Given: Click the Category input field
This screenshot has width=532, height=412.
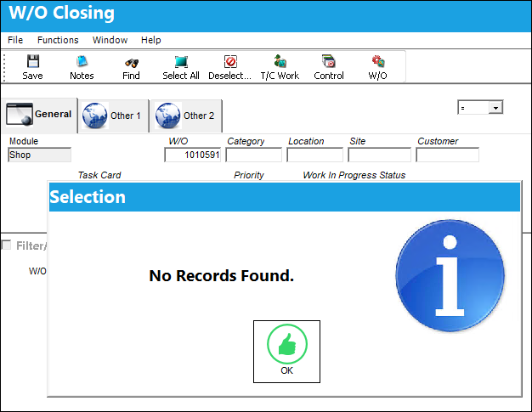Looking at the screenshot, I should 254,155.
